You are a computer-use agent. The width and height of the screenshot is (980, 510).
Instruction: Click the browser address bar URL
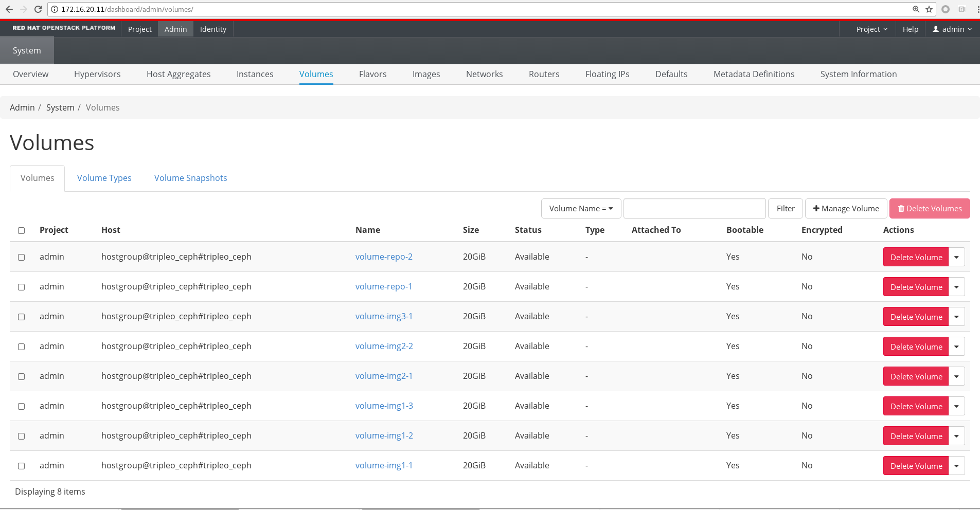pos(127,9)
